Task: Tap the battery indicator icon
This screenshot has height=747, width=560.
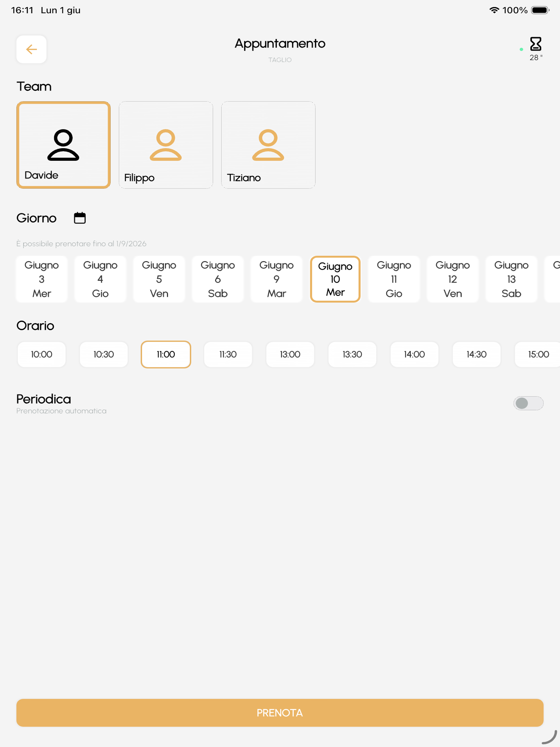Action: 540,10
